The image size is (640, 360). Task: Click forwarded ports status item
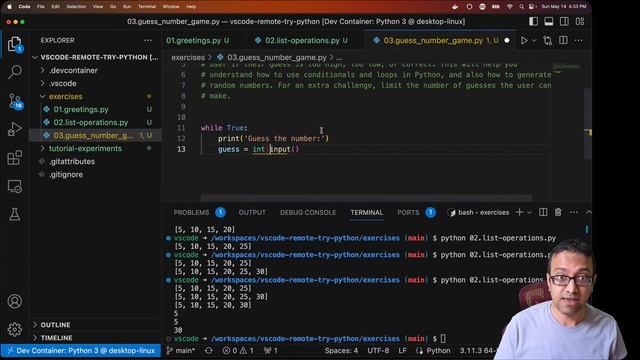click(x=270, y=351)
